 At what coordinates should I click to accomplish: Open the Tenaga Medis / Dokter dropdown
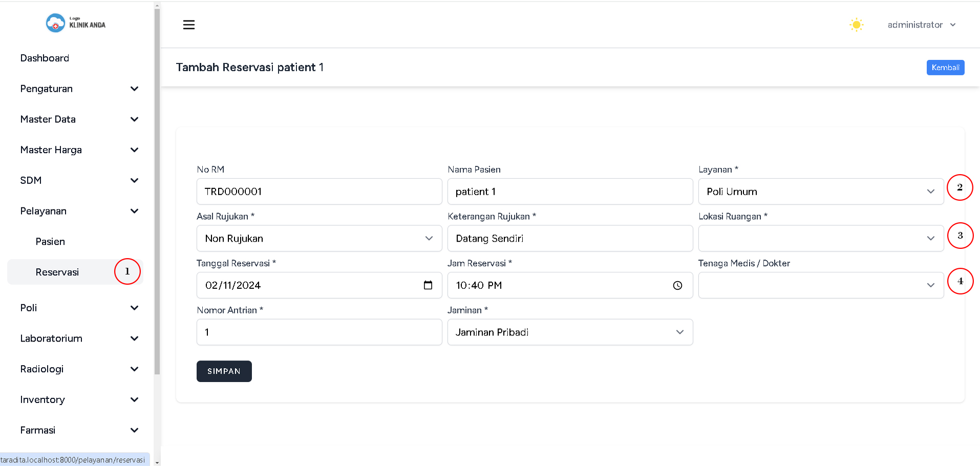click(820, 285)
